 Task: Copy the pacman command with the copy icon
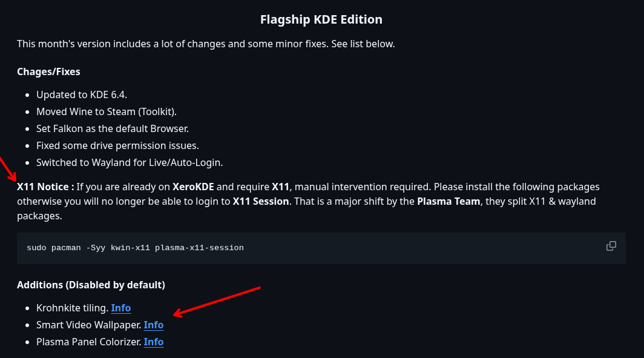(611, 246)
